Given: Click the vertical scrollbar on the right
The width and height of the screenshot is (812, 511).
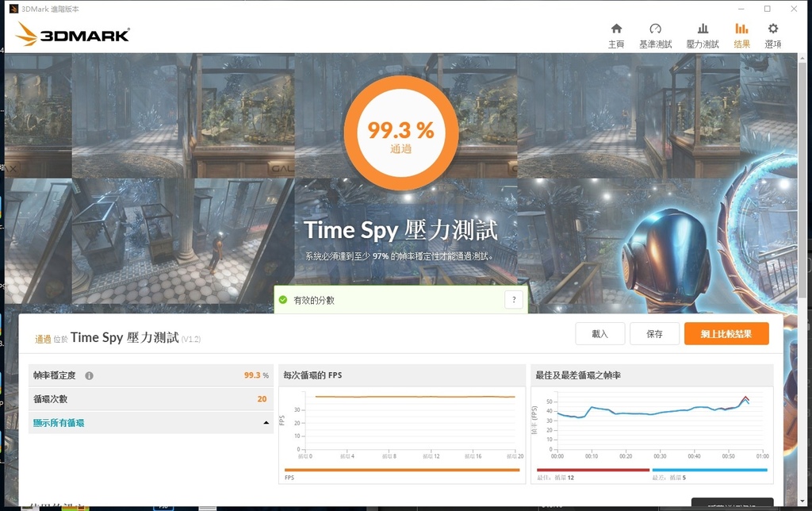Looking at the screenshot, I should [802, 182].
